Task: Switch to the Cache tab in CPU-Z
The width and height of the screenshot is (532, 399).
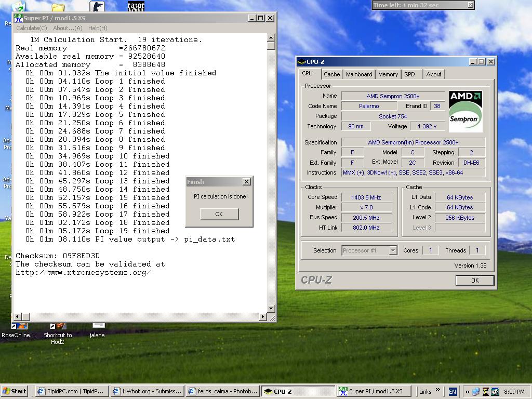Action: coord(331,74)
